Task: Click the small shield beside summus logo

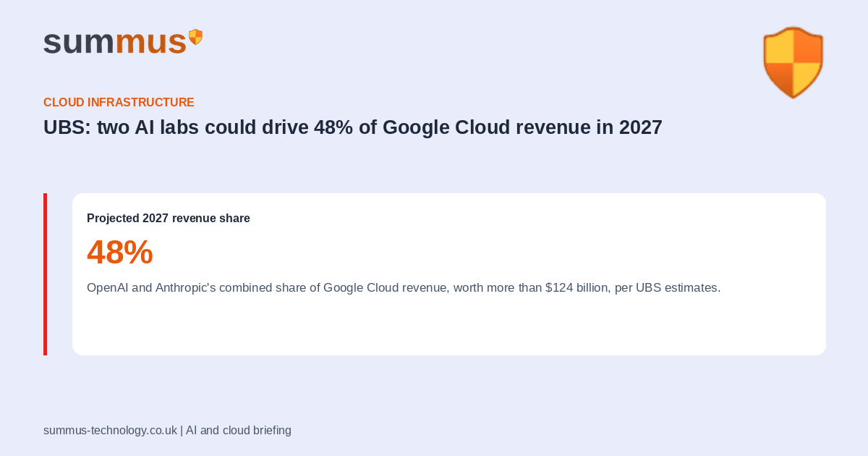Action: [x=195, y=37]
